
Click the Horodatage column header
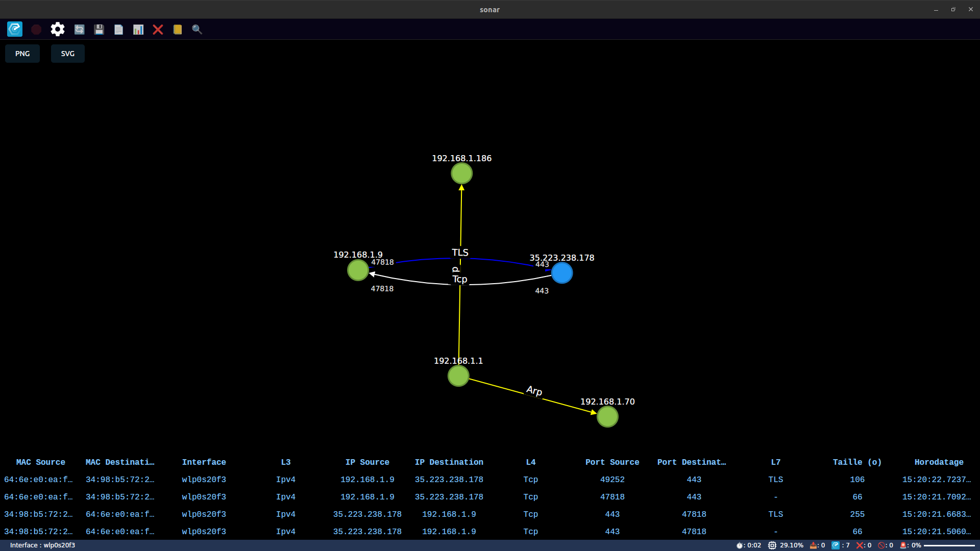coord(939,462)
